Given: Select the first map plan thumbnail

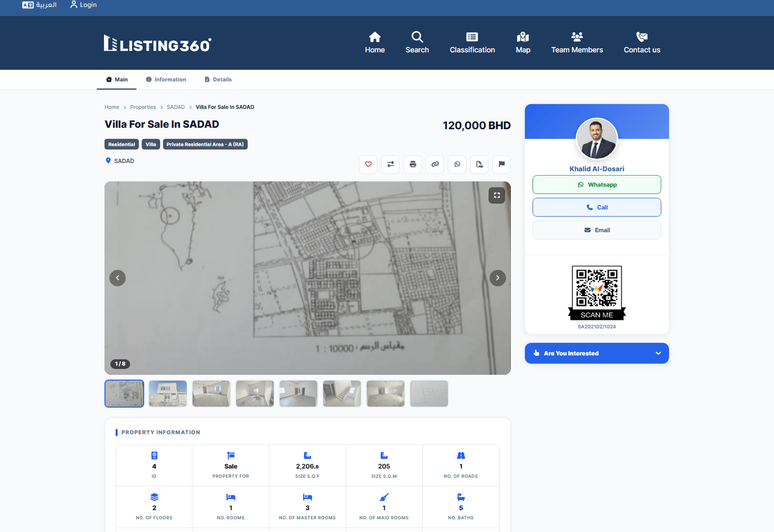Looking at the screenshot, I should coord(124,393).
